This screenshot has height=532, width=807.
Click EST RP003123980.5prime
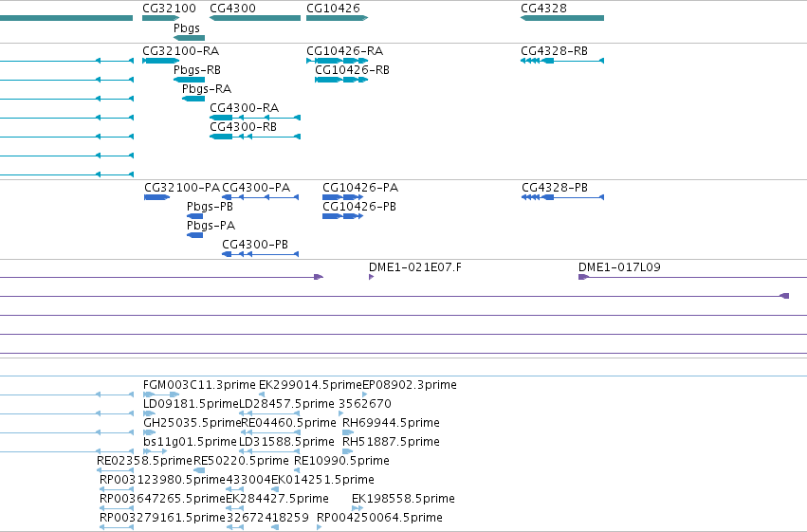pyautogui.click(x=117, y=489)
